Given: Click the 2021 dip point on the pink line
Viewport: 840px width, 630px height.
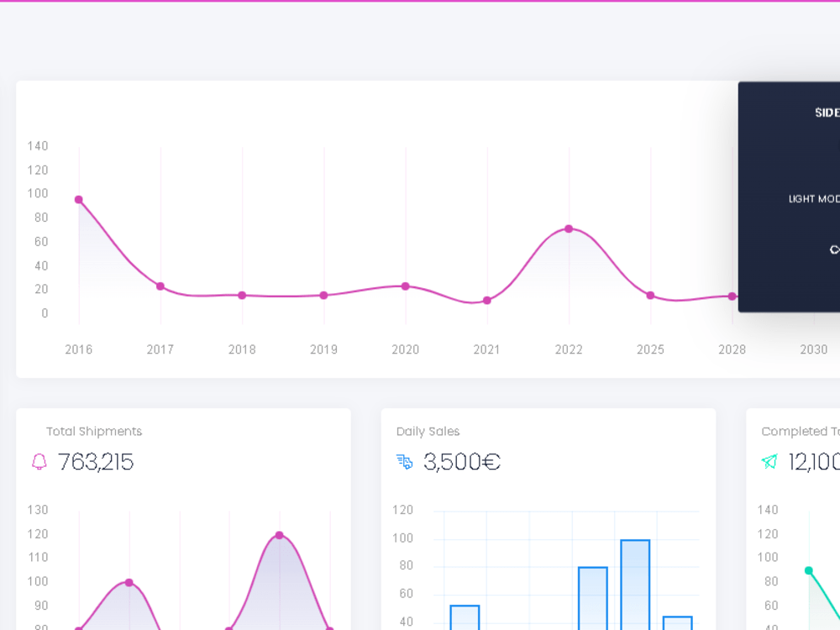Looking at the screenshot, I should (487, 300).
